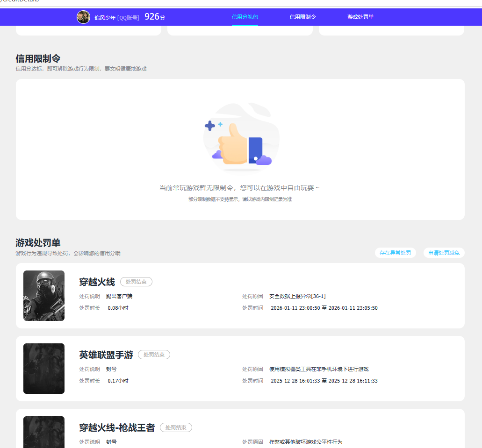Click the 926分 credit score in header
This screenshot has width=482, height=448.
pyautogui.click(x=155, y=17)
